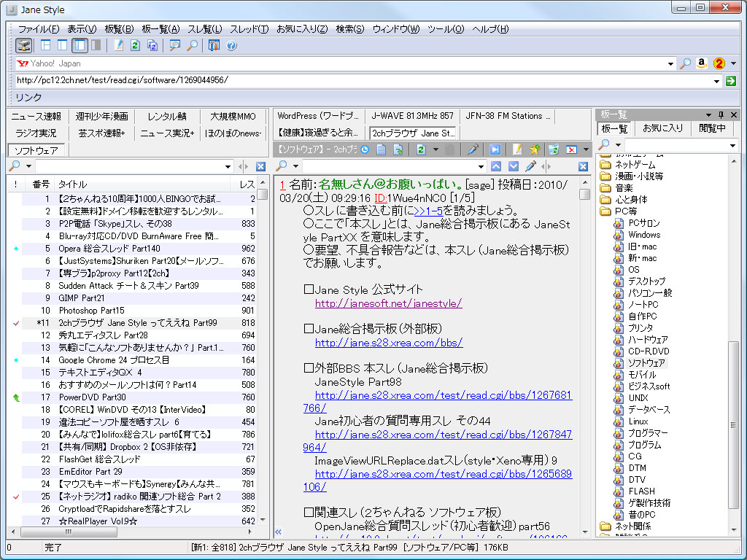Viewport: 747px width, 560px height.
Task: Pin the 板一覧 side panel
Action: coord(721,115)
